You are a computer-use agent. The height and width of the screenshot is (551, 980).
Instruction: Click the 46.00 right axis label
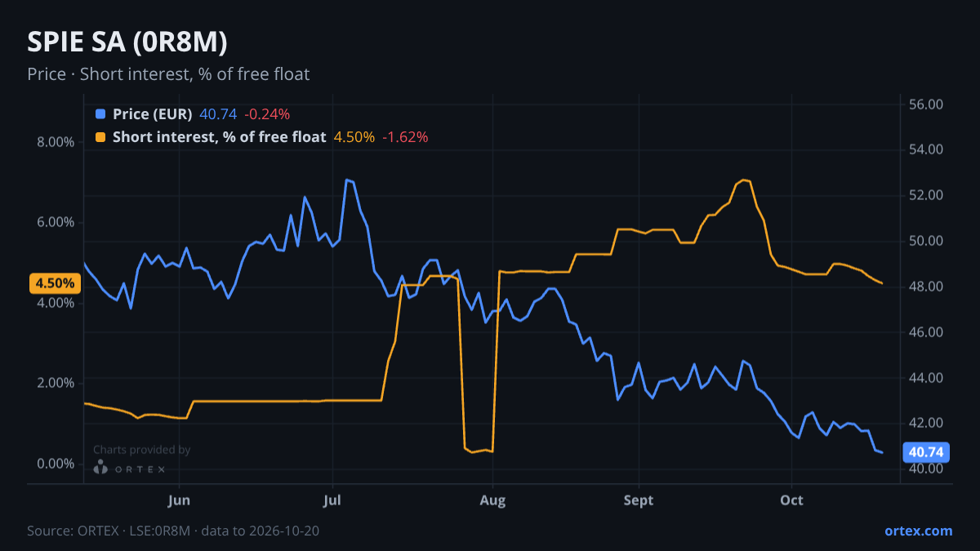pyautogui.click(x=926, y=332)
